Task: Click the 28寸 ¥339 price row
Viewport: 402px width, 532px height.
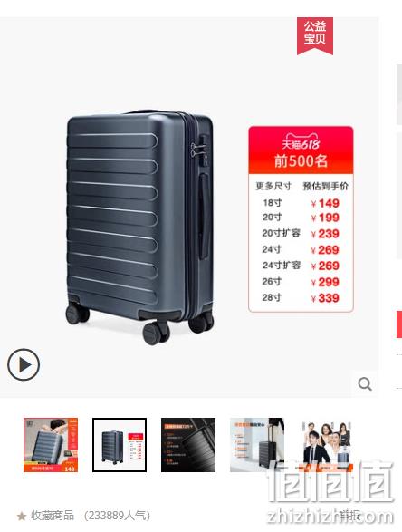Action: pyautogui.click(x=301, y=298)
